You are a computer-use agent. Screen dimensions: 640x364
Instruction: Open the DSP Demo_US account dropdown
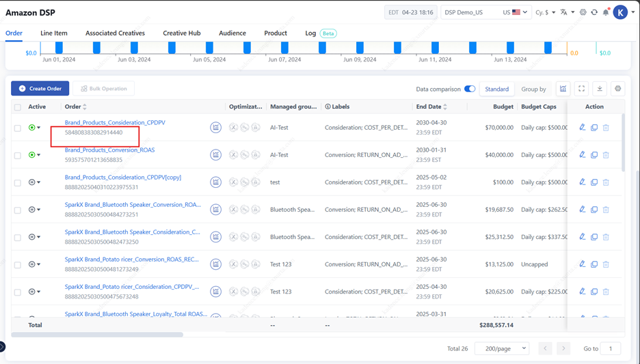(x=485, y=12)
